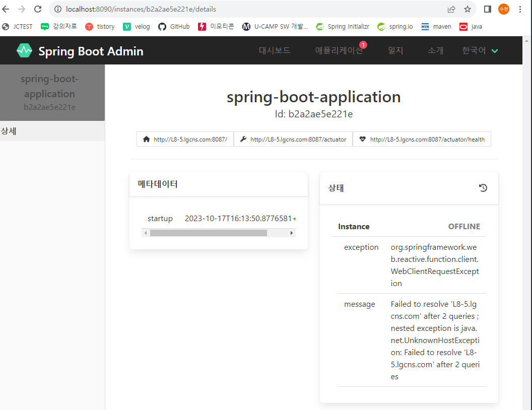The height and width of the screenshot is (410, 532).
Task: Click OFFLINE status text
Action: [464, 227]
